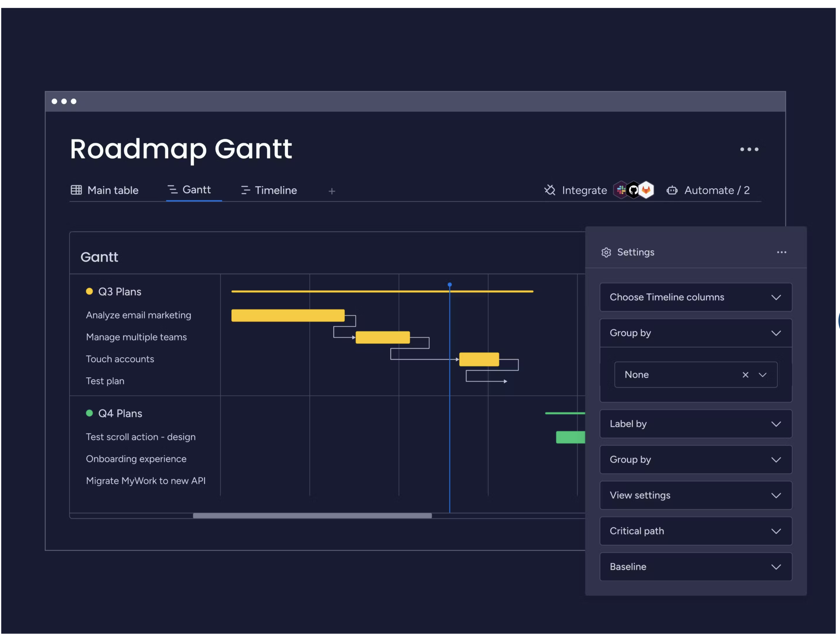This screenshot has height=639, width=840.
Task: Click the Settings gear icon
Action: [606, 253]
